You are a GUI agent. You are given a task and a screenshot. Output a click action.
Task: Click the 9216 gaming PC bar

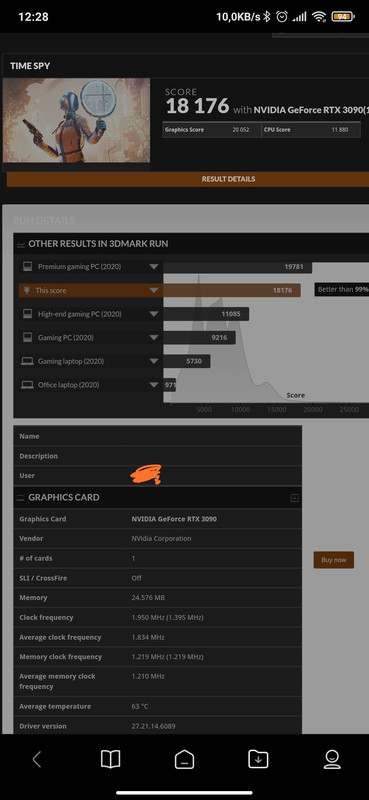[x=199, y=337]
